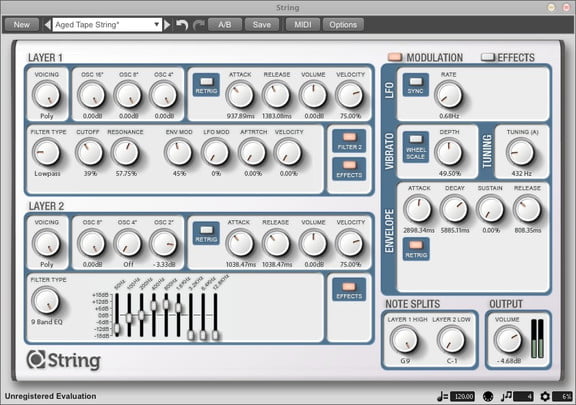Click Layer 1 OSC 8' knob

click(128, 95)
